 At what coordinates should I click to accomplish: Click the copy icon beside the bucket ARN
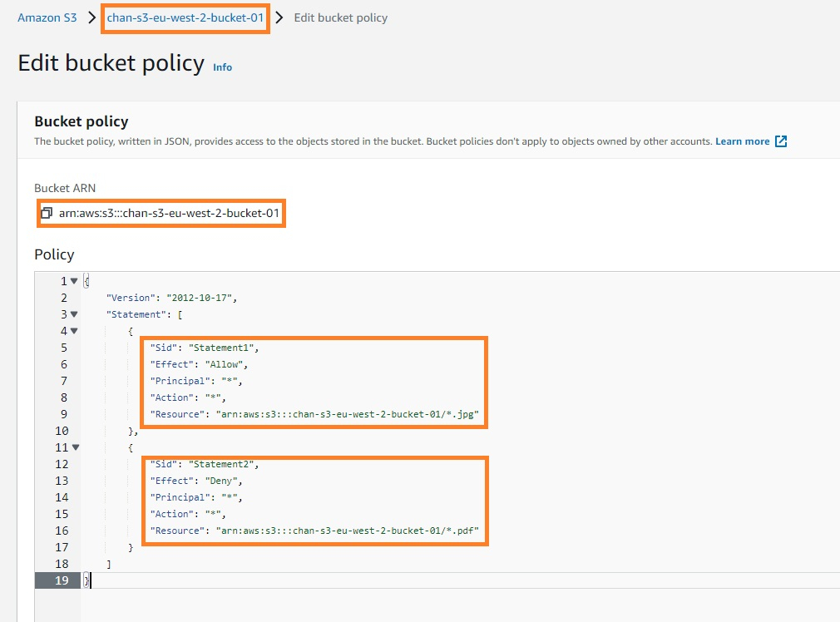point(47,214)
